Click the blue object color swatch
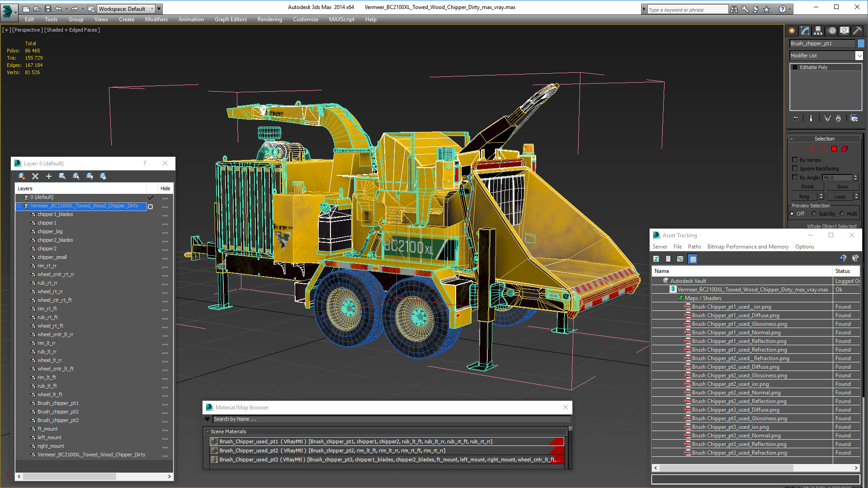This screenshot has height=488, width=868. coord(861,43)
